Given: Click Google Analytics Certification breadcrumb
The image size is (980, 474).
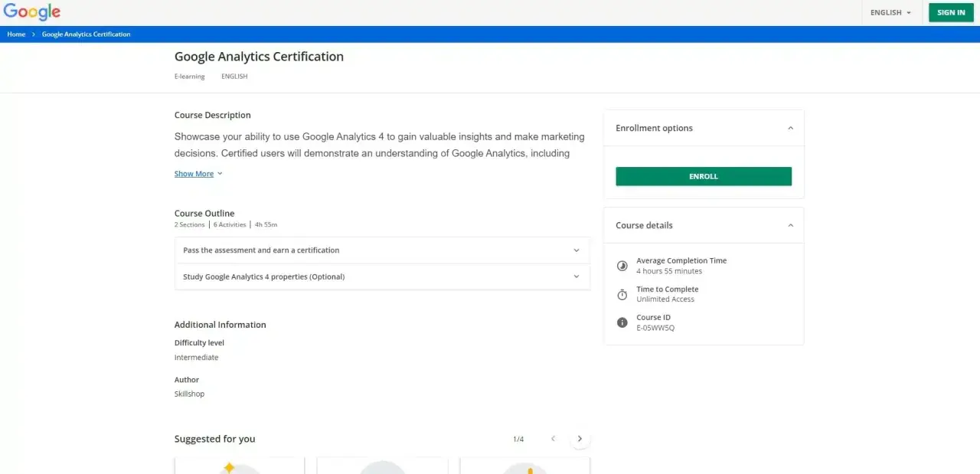Looking at the screenshot, I should click(86, 34).
